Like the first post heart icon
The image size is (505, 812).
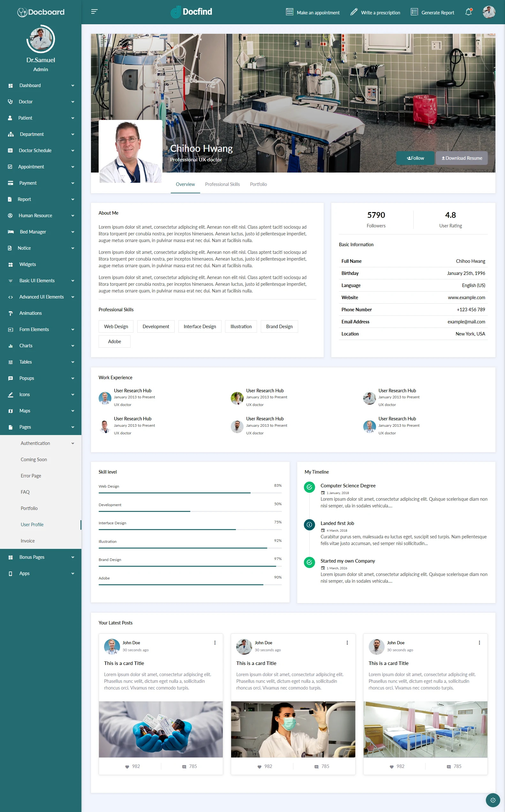click(127, 767)
